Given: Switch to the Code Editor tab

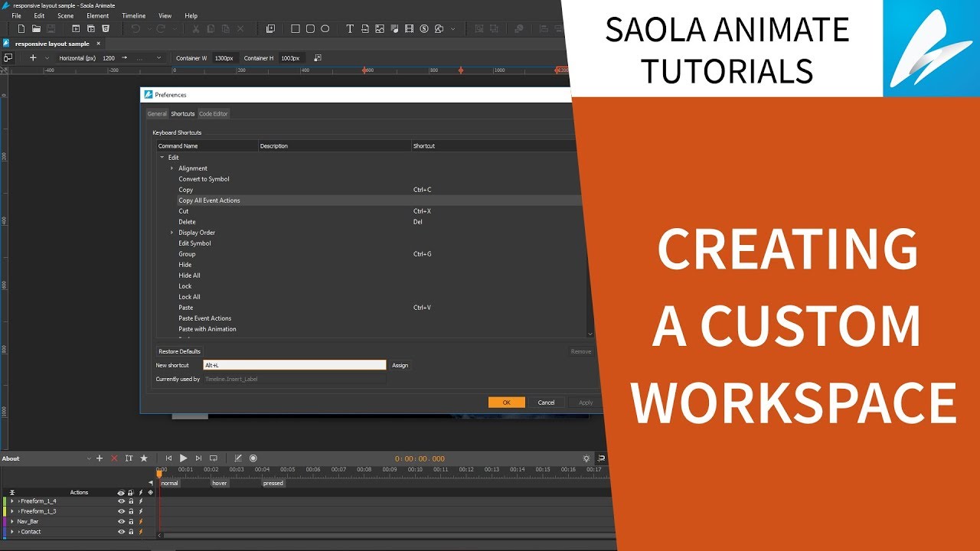Looking at the screenshot, I should pos(214,114).
